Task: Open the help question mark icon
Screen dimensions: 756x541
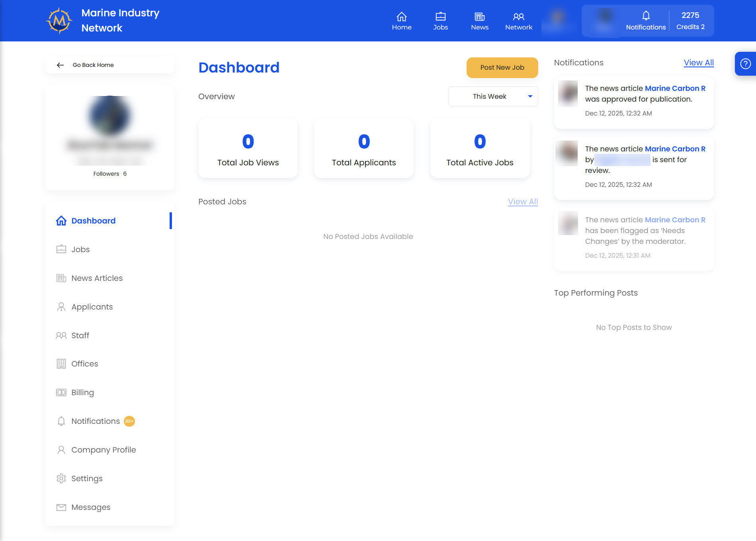Action: click(745, 64)
